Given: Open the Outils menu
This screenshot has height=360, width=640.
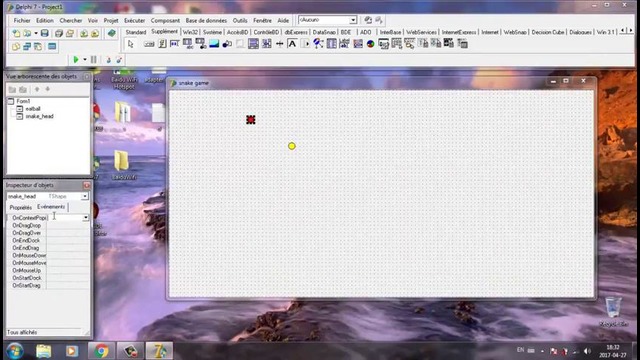Looking at the screenshot, I should [240, 20].
